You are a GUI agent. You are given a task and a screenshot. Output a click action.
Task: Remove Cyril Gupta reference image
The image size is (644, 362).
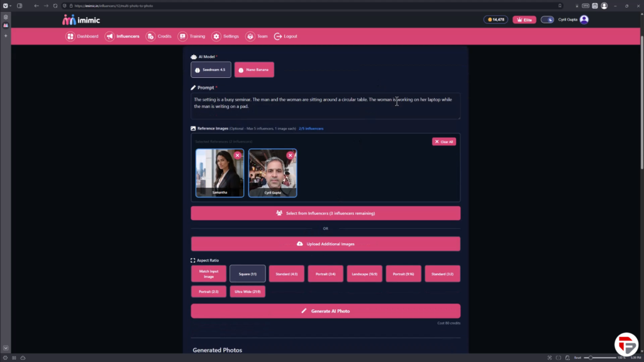(x=290, y=155)
